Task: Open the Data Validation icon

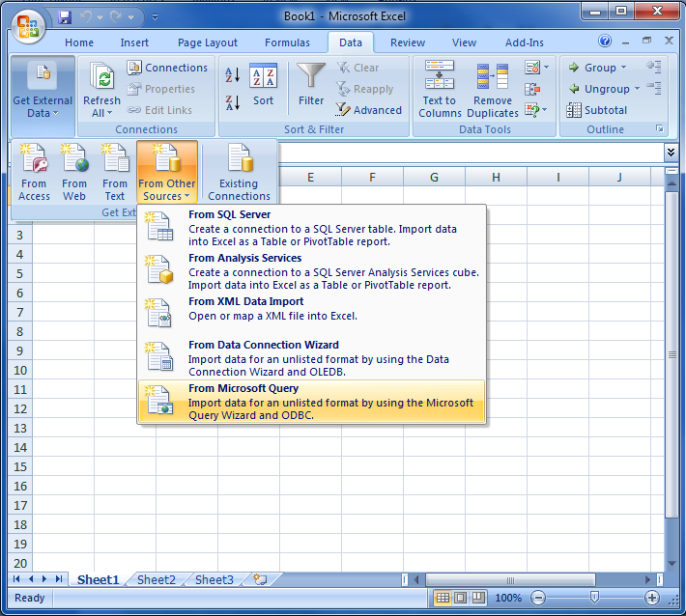Action: point(532,68)
